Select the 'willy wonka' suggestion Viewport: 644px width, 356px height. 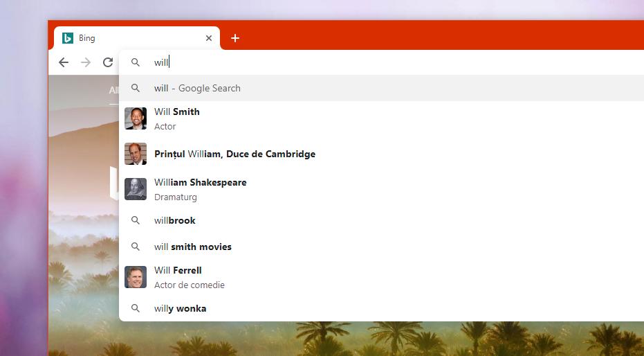381,308
